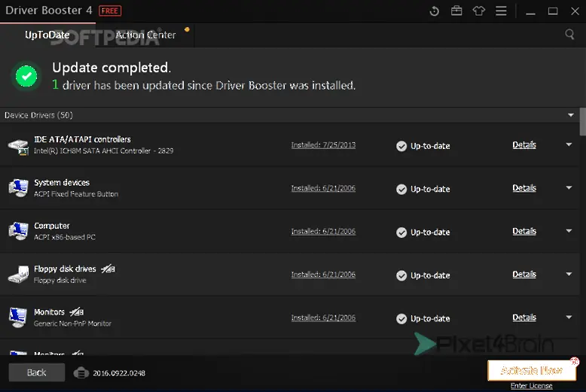This screenshot has height=392, width=586.
Task: Open Details for IDE ATA/ATAPI controllers
Action: [x=524, y=145]
